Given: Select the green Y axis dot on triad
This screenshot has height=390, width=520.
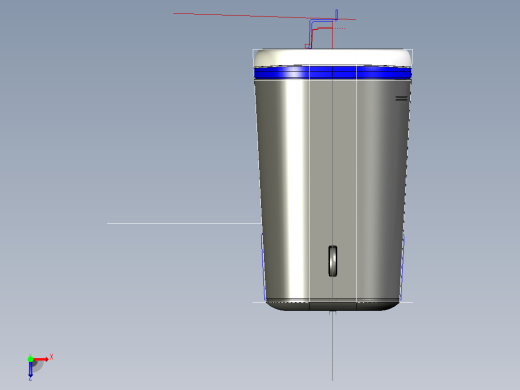Looking at the screenshot, I should (x=30, y=359).
